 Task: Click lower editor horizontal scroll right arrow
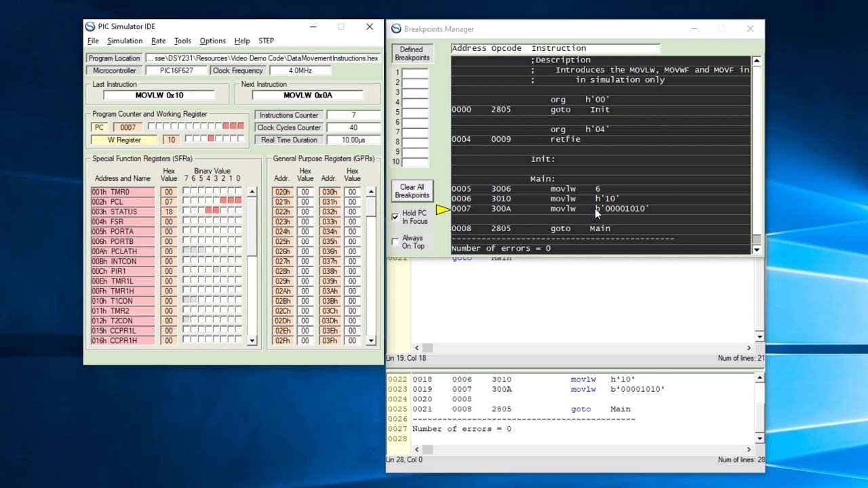pyautogui.click(x=749, y=449)
